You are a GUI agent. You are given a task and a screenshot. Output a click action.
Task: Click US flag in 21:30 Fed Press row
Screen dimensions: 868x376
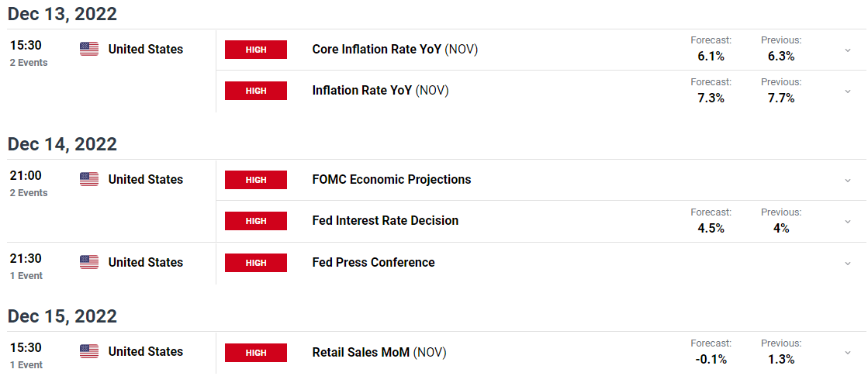coord(89,262)
